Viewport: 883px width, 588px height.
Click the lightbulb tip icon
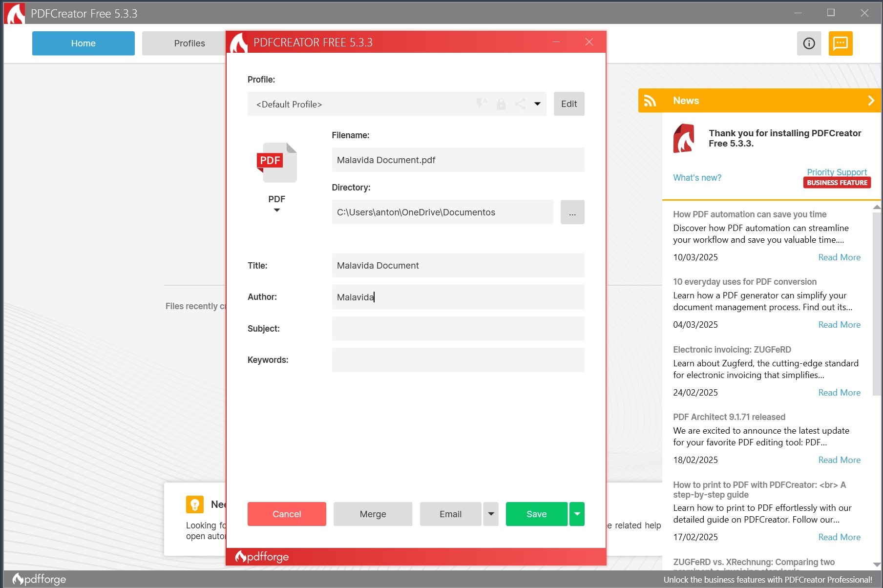coord(195,504)
